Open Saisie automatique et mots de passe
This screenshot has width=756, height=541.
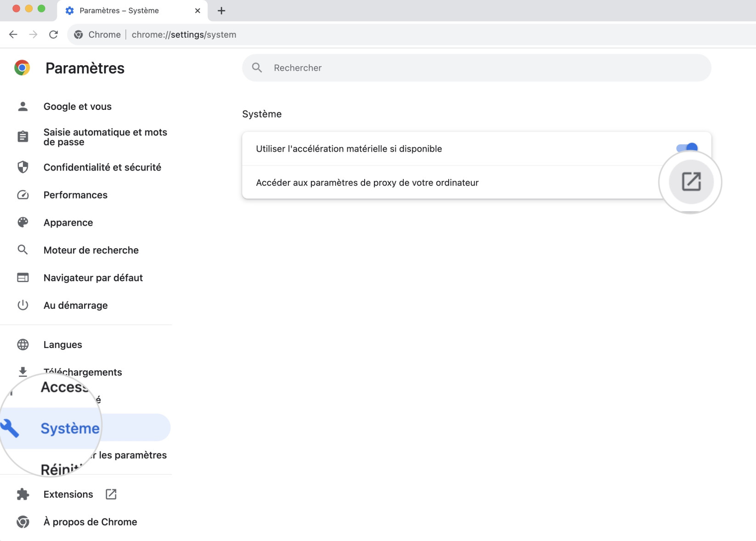[x=105, y=137]
